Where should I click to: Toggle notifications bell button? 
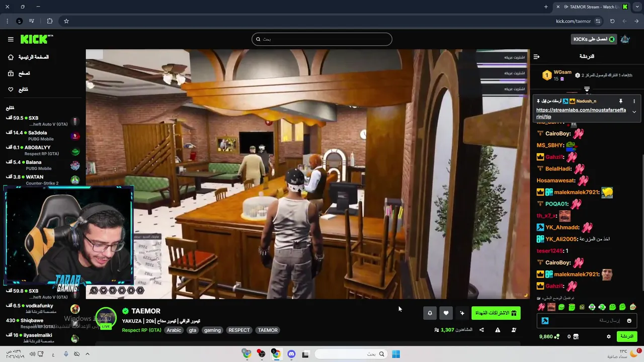(x=430, y=313)
